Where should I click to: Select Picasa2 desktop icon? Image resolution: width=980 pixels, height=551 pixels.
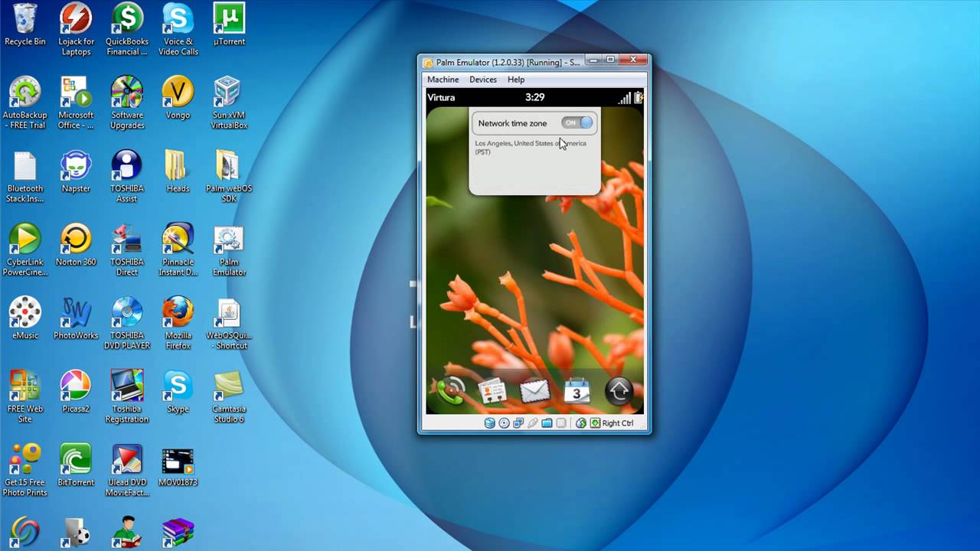coord(76,392)
